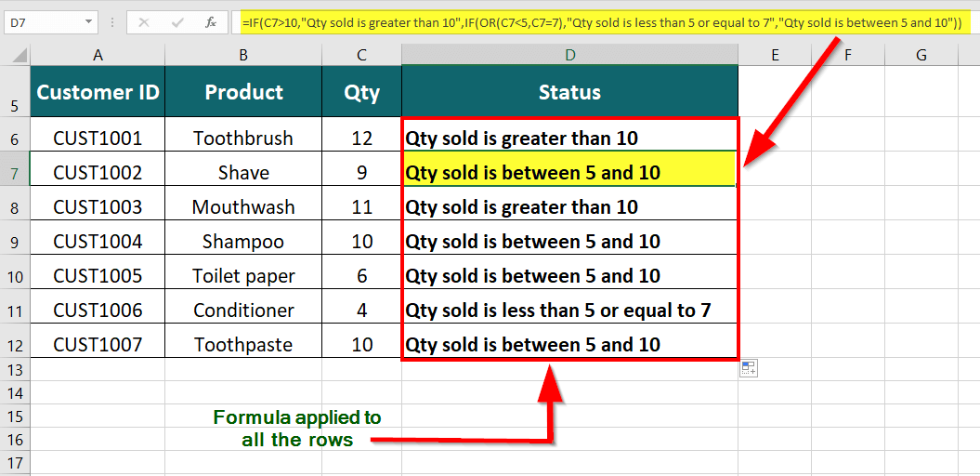Click the Customer ID header cell
This screenshot has height=476, width=980.
[98, 91]
